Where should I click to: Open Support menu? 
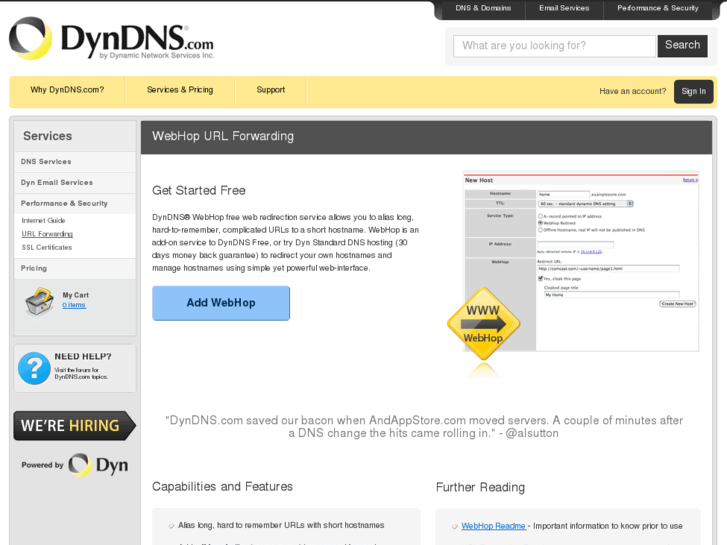[x=271, y=90]
